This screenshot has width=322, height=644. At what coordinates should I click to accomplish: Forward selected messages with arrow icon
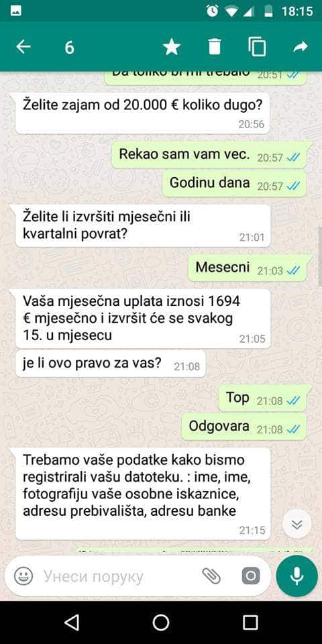(301, 47)
